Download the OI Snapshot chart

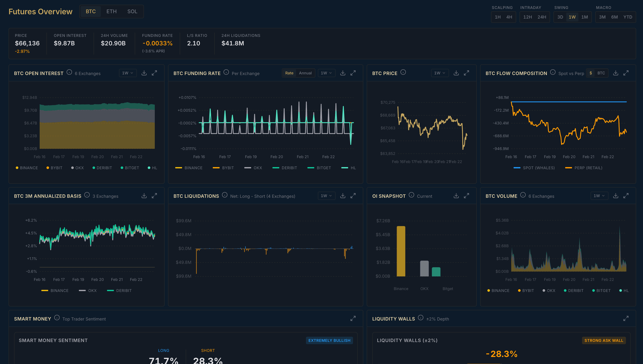pos(456,195)
